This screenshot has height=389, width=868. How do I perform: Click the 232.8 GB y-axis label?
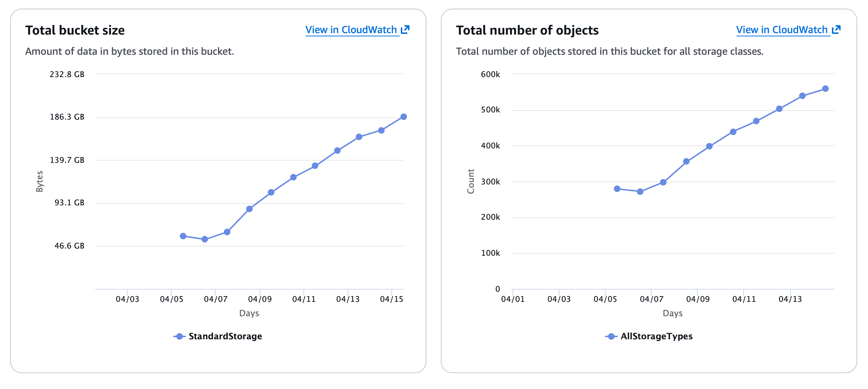pyautogui.click(x=67, y=75)
